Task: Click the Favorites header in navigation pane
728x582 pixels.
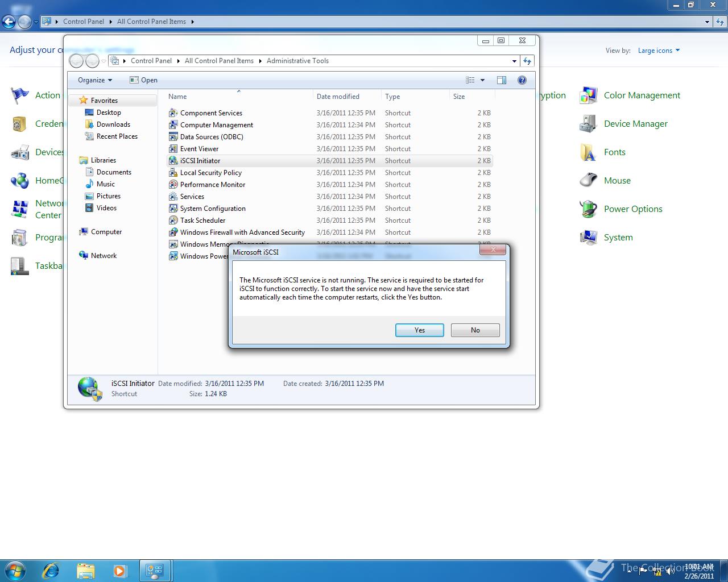Action: click(104, 101)
